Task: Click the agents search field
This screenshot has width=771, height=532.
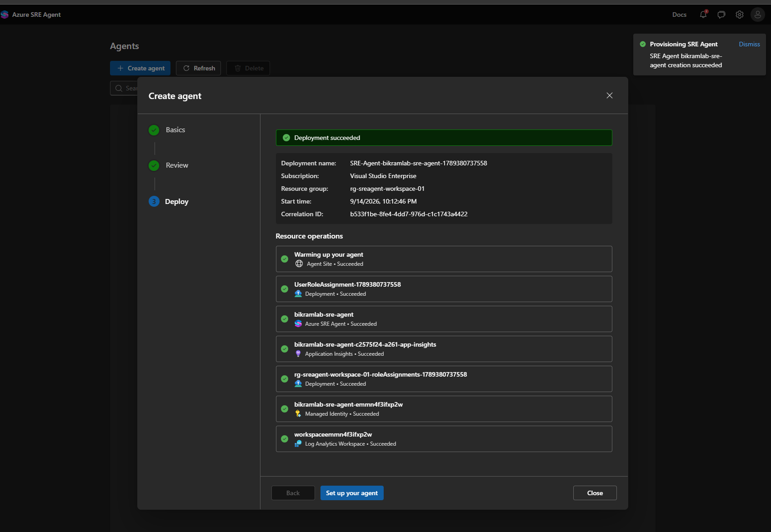Action: pyautogui.click(x=124, y=88)
